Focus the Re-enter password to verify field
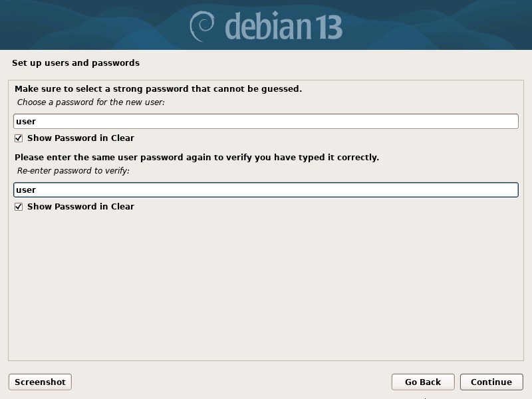The width and height of the screenshot is (532, 399). [266, 190]
